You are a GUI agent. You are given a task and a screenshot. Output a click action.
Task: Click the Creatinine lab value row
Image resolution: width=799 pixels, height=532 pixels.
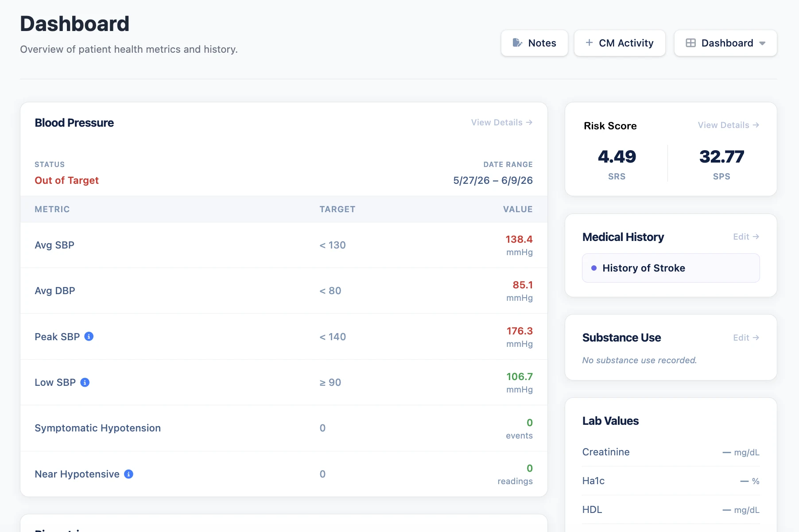coord(671,452)
